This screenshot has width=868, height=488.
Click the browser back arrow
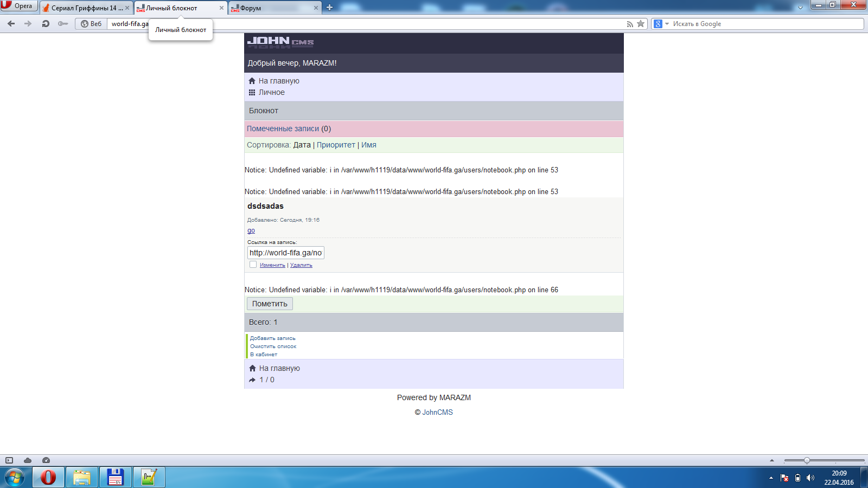pyautogui.click(x=11, y=24)
